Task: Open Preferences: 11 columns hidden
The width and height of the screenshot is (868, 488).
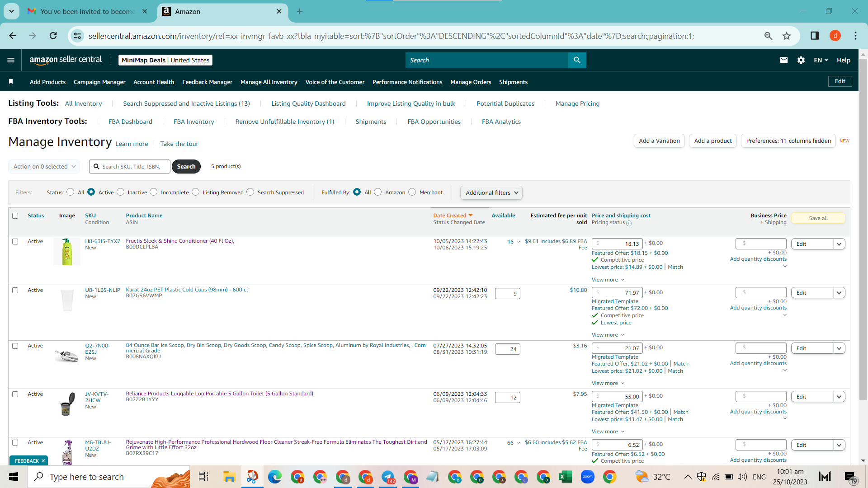Action: [x=788, y=141]
